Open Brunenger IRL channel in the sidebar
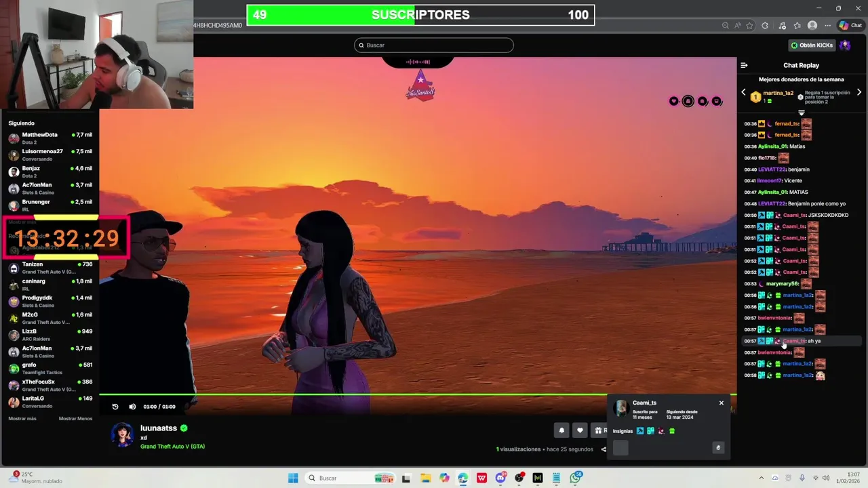Viewport: 868px width, 488px height. tap(50, 205)
